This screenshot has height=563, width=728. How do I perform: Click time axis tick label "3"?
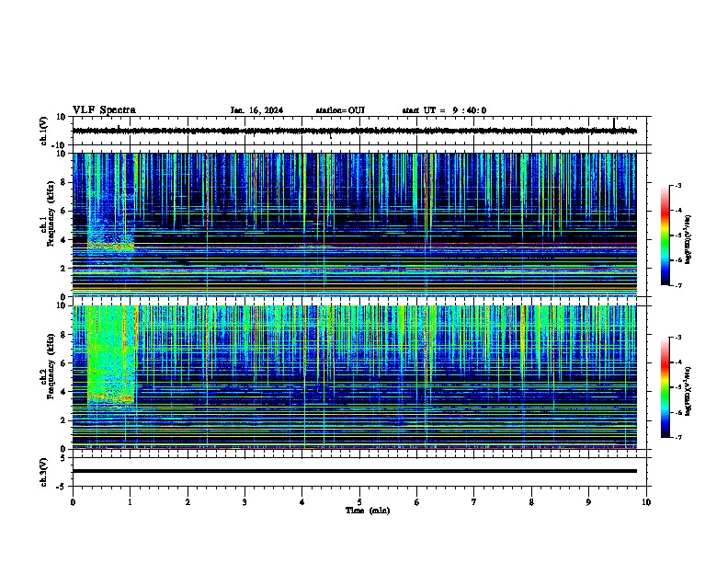click(245, 502)
